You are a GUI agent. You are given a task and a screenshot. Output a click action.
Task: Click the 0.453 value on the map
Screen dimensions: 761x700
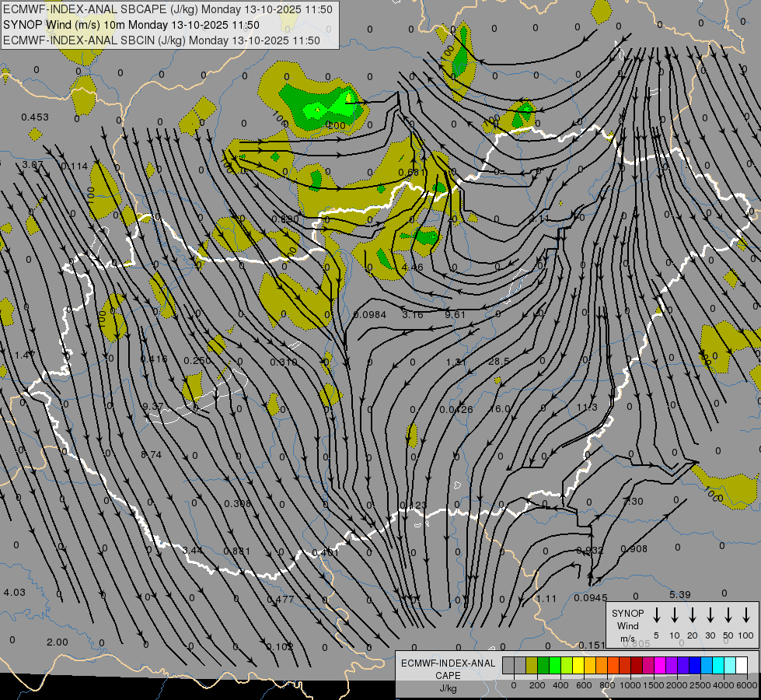[35, 117]
